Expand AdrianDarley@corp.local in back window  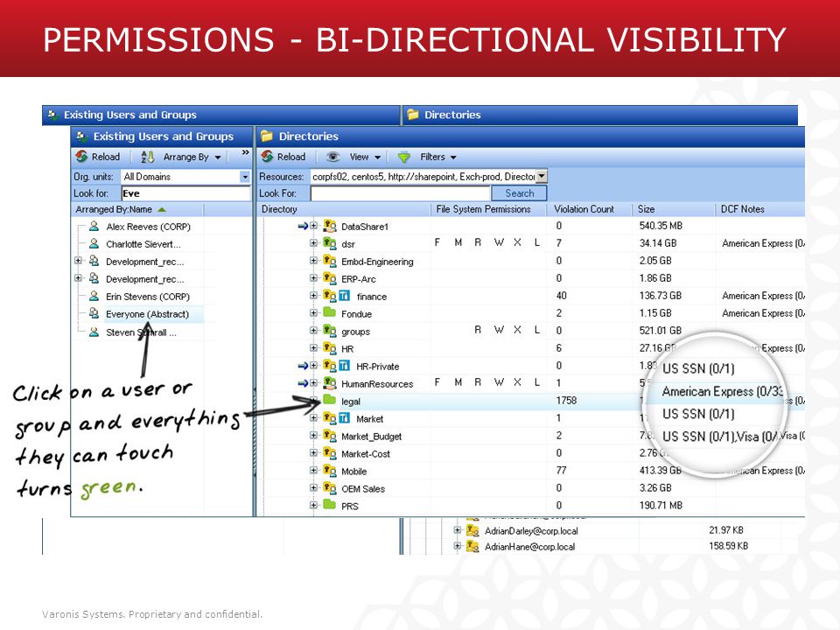click(x=457, y=530)
